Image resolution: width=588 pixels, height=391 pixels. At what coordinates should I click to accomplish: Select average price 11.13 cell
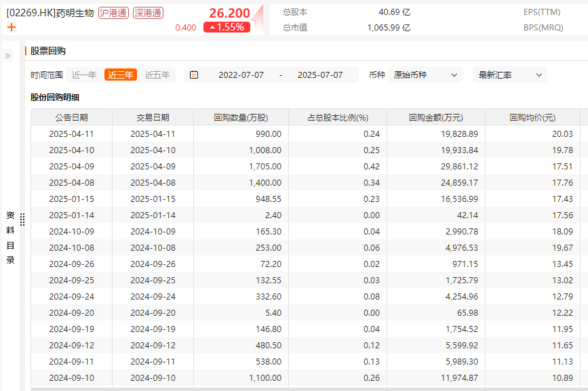tap(532, 362)
